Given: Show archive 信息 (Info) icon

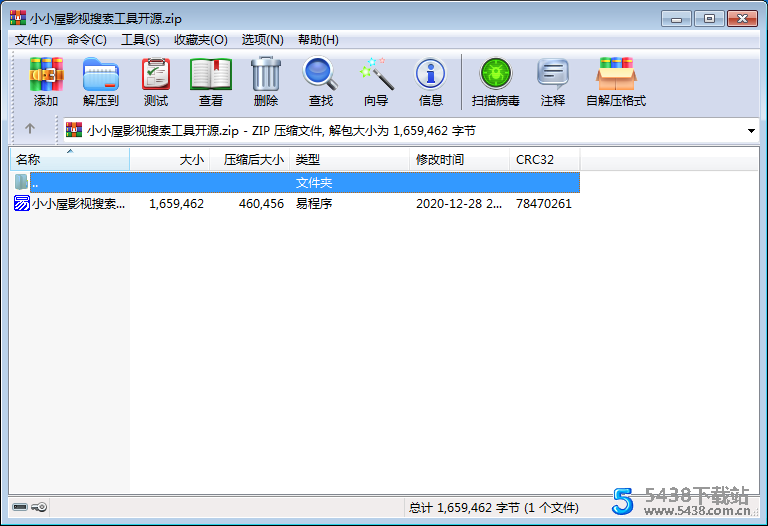Looking at the screenshot, I should [430, 81].
